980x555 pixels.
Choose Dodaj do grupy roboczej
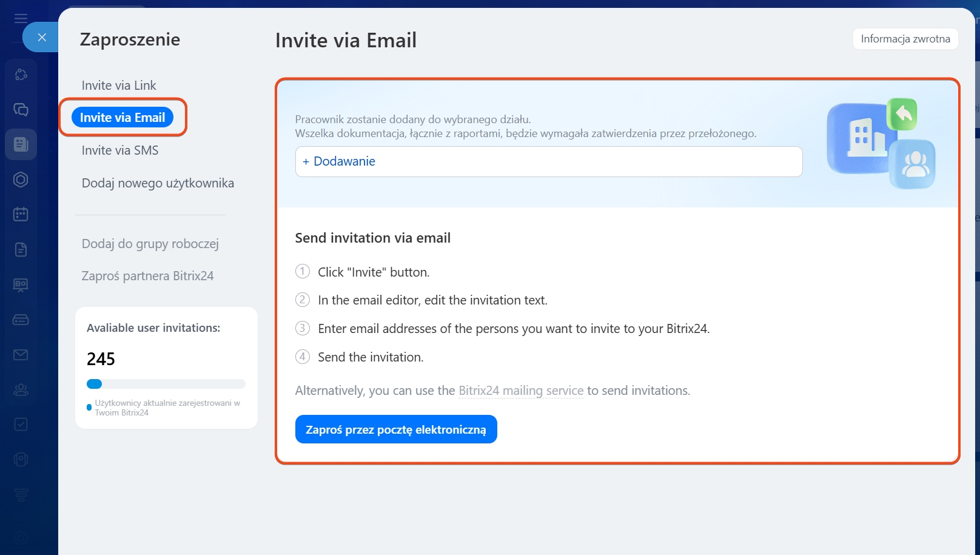[x=150, y=244]
